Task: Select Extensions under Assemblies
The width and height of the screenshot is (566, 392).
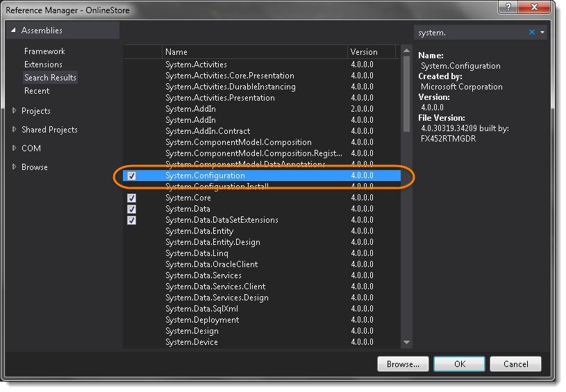Action: coord(43,65)
